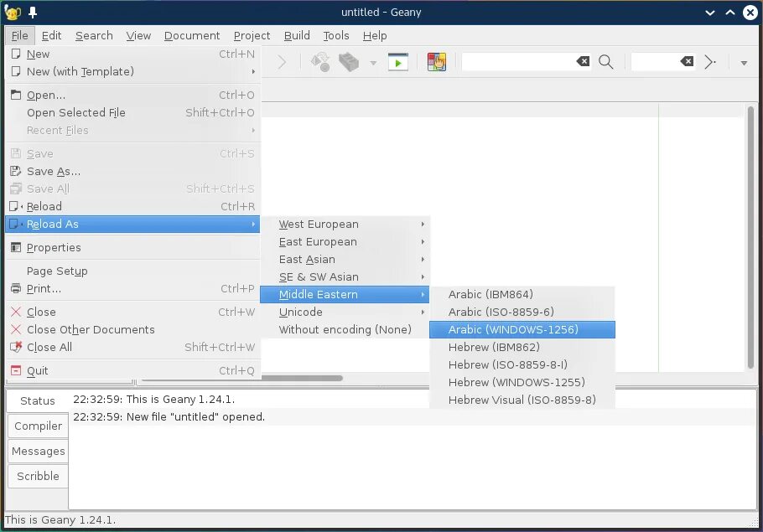Expand the East European encoding submenu
Screen dimensions: 763x532
[x=345, y=241]
